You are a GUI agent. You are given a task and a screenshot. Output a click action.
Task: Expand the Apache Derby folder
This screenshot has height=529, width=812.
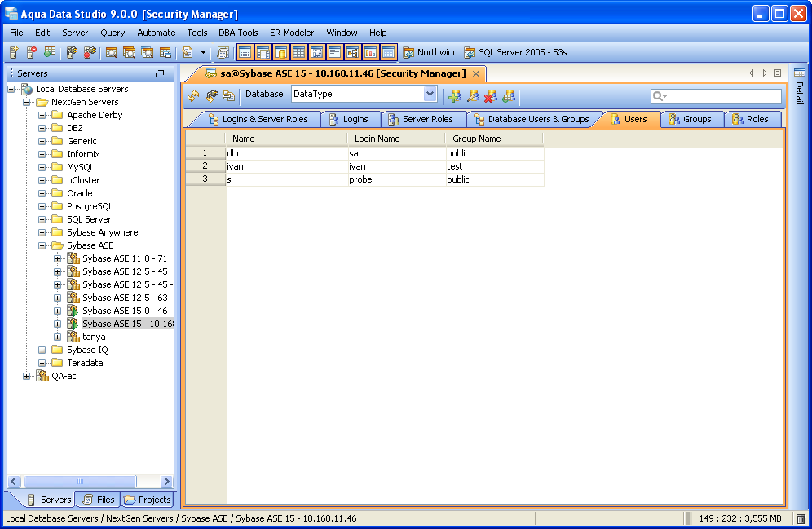[42, 115]
